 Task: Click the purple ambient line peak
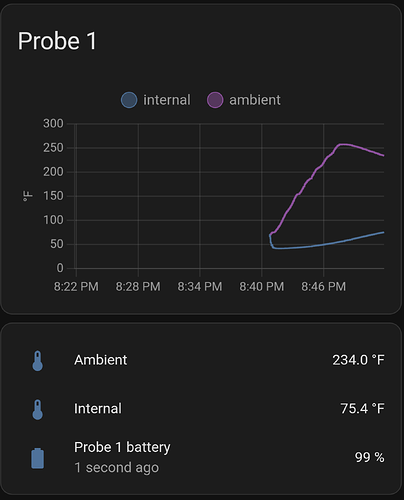[x=343, y=145]
